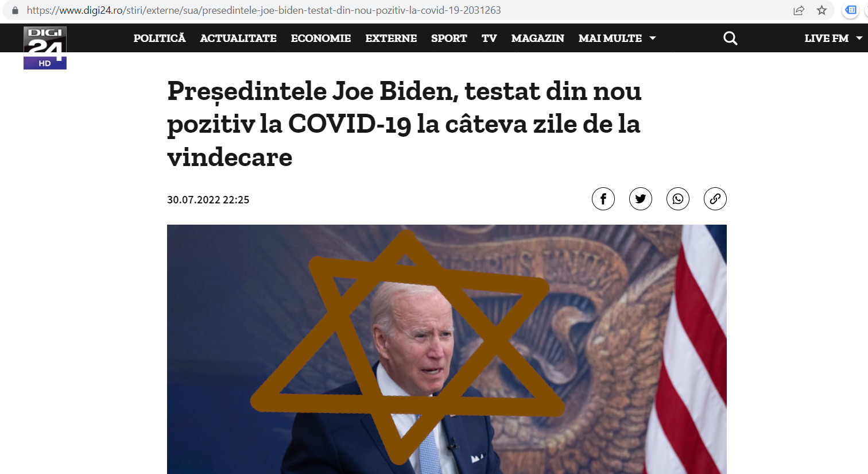Open the article's main photo
Image resolution: width=868 pixels, height=474 pixels.
point(447,349)
